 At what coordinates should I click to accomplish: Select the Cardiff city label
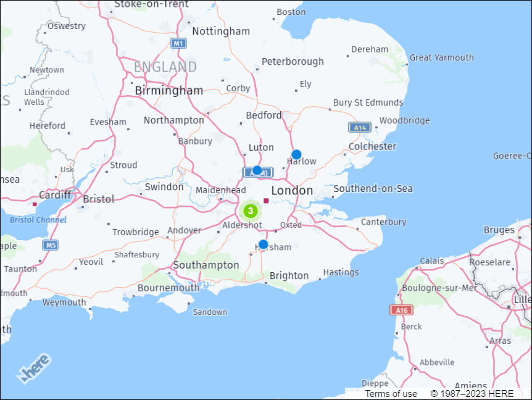coord(56,194)
